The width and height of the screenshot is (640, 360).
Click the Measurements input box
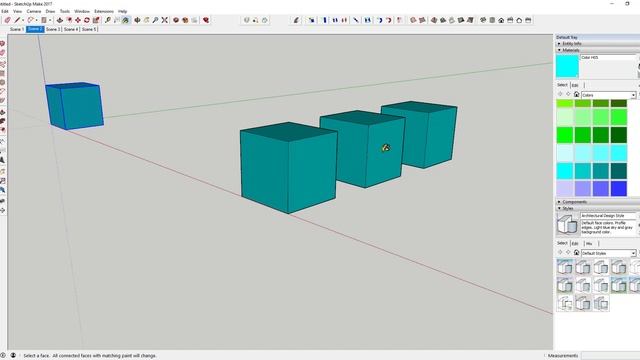pyautogui.click(x=611, y=356)
